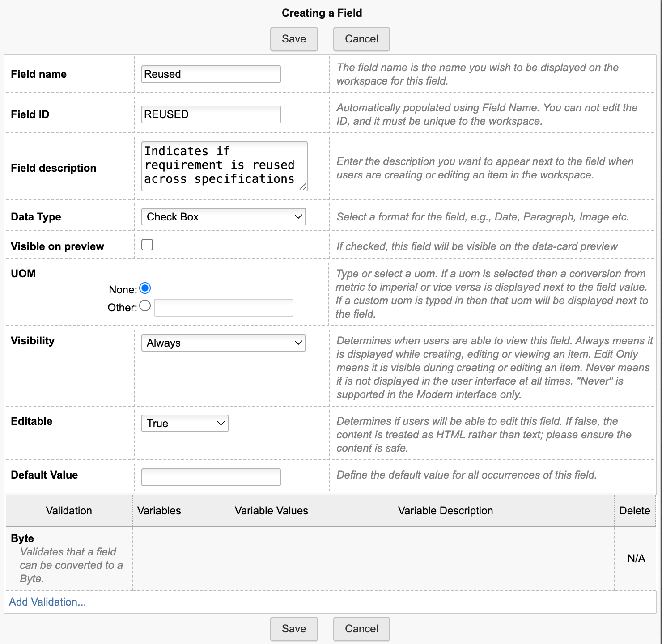662x644 pixels.
Task: Click the UOM Other text field
Action: pos(224,308)
